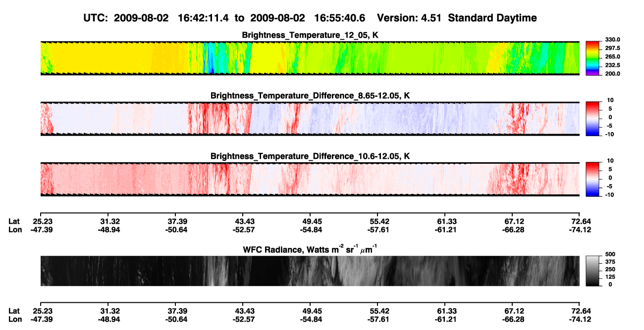Click longitude -48.94 on axis under WFC Radiance panel
The image size is (644, 330).
pos(109,319)
